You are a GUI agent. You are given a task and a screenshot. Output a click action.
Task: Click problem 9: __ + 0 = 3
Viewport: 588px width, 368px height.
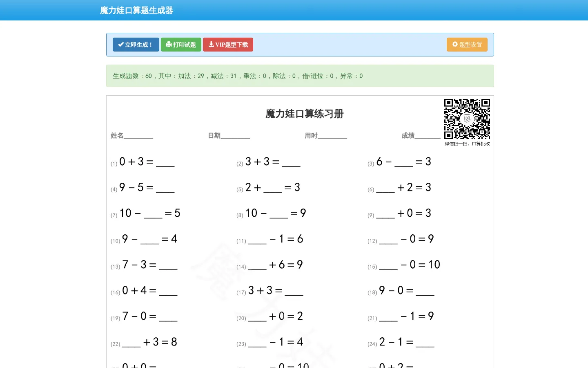click(x=399, y=213)
